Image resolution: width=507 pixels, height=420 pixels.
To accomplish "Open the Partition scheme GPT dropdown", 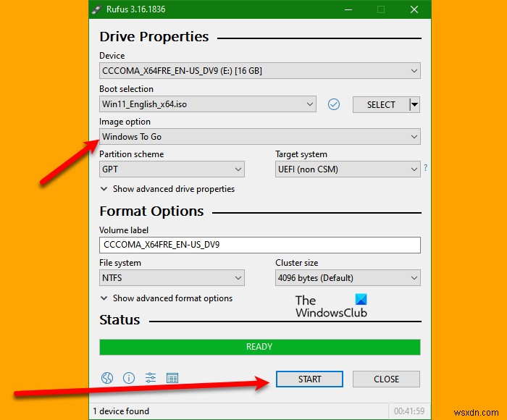I will coord(172,169).
